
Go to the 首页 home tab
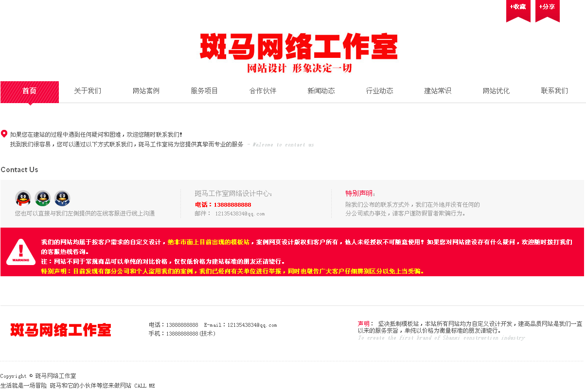(x=30, y=91)
